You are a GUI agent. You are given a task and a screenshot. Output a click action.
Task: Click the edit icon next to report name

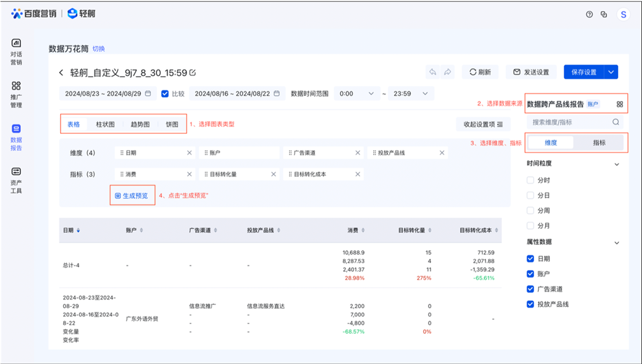tap(193, 72)
